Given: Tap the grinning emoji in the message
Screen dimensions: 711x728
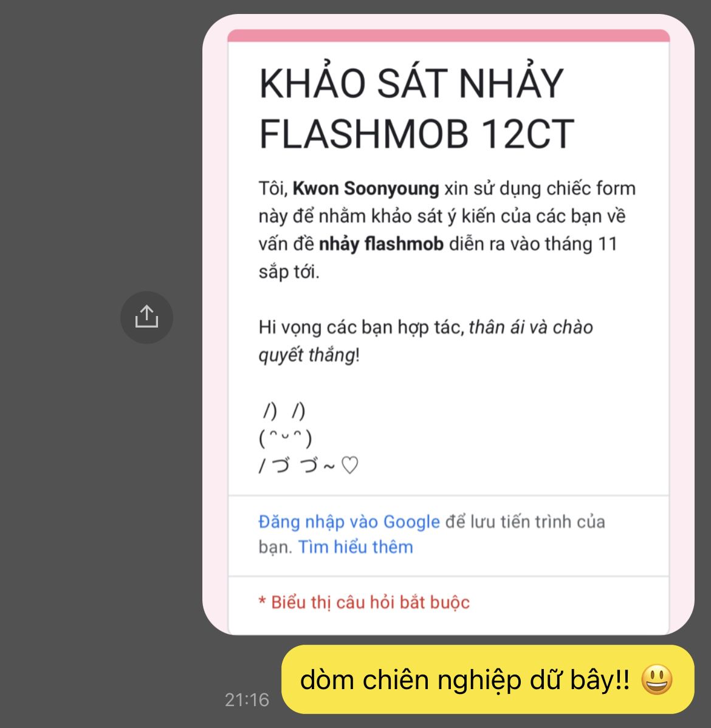Looking at the screenshot, I should (x=657, y=680).
